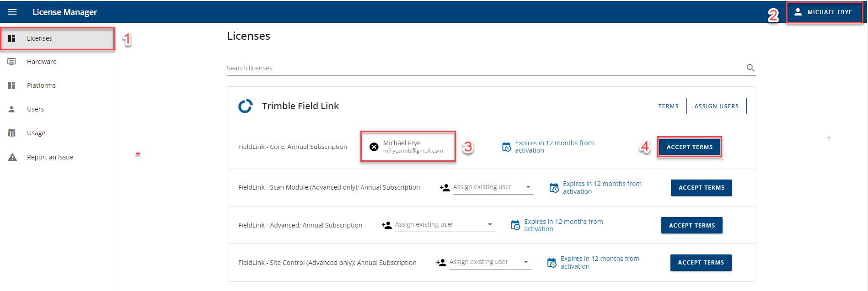868x291 pixels.
Task: Click the search magnifier icon
Action: click(750, 68)
